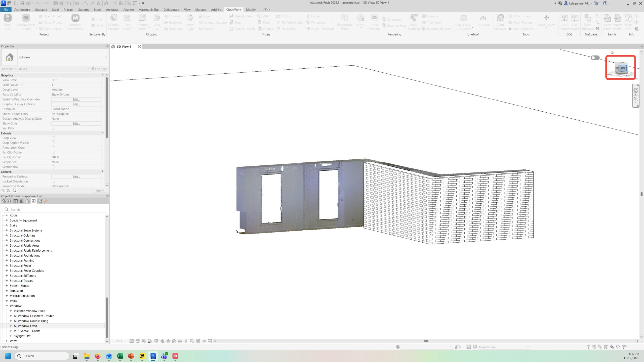This screenshot has width=644, height=362.
Task: Open the Manage ribbon tab
Action: point(200,10)
